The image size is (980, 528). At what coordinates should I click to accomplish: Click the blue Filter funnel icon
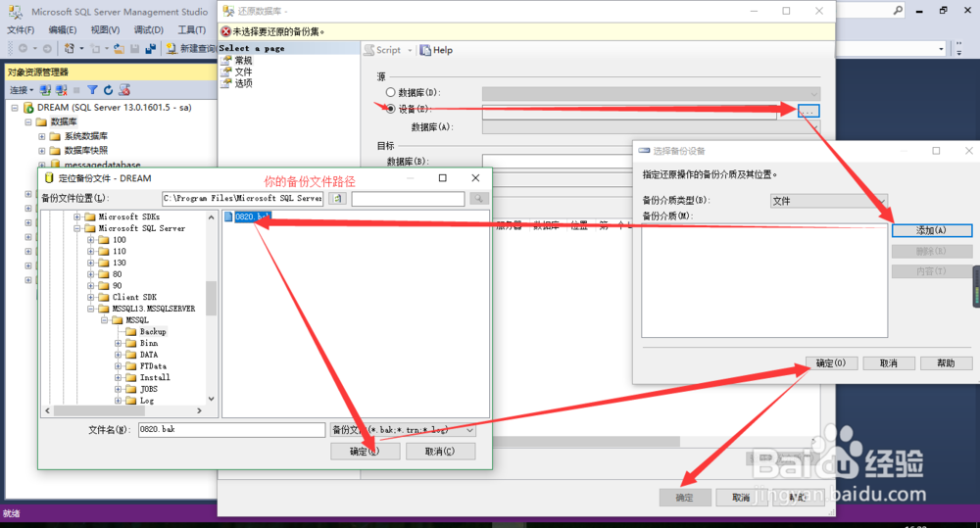[x=92, y=90]
